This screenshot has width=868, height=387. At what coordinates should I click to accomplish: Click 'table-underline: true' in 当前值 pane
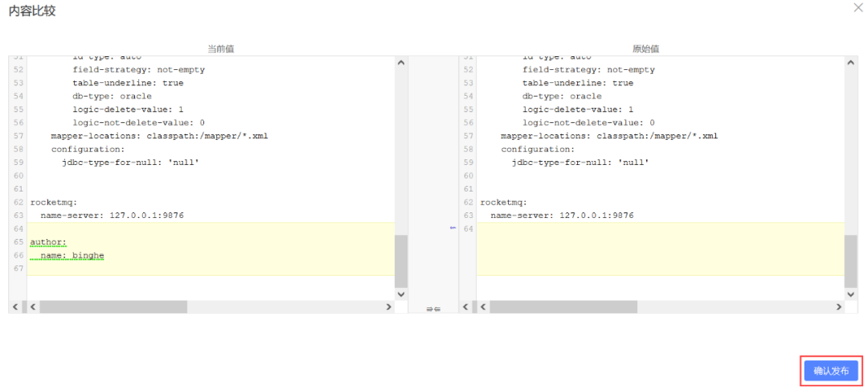pyautogui.click(x=128, y=83)
